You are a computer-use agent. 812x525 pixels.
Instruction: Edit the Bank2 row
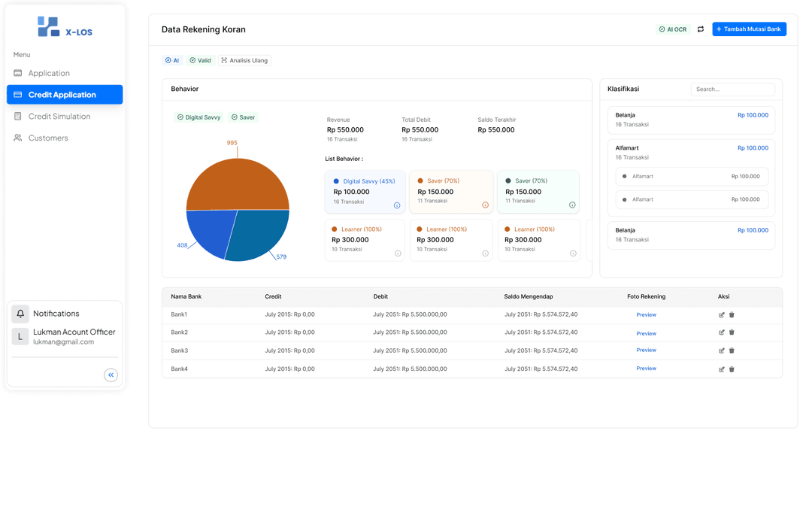pyautogui.click(x=721, y=332)
